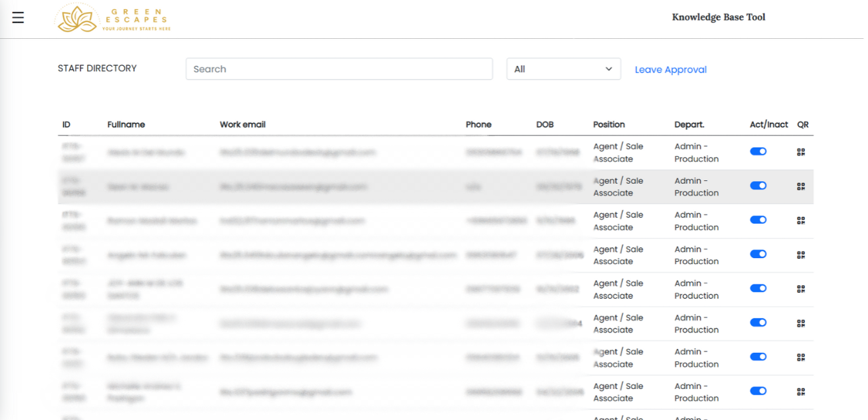View QR code in the fourth staff row
The image size is (868, 420).
[801, 255]
